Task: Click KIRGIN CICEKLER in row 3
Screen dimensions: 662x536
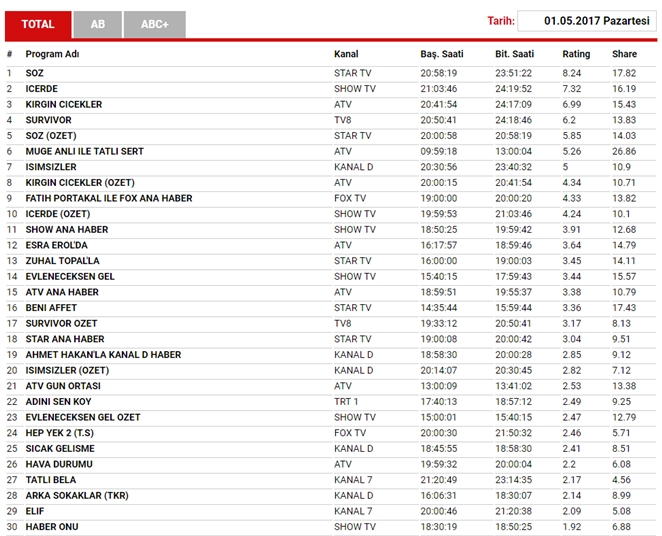Action: point(64,104)
